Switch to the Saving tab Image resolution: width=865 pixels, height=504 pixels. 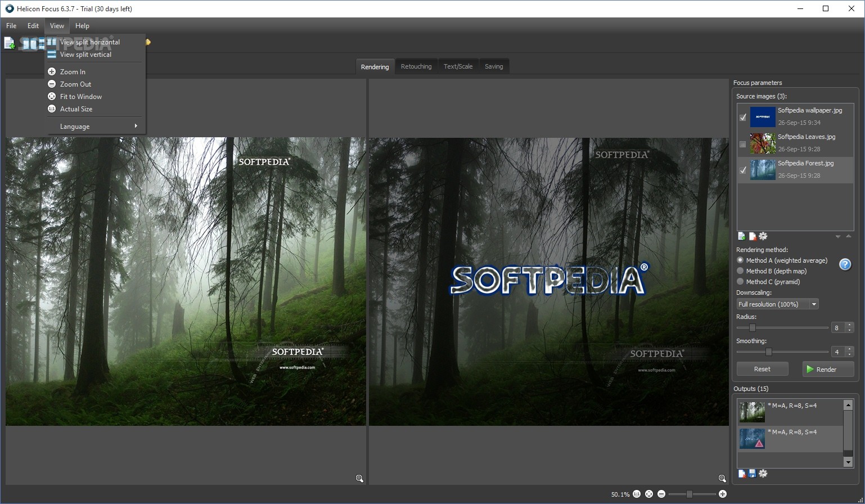[x=494, y=66]
